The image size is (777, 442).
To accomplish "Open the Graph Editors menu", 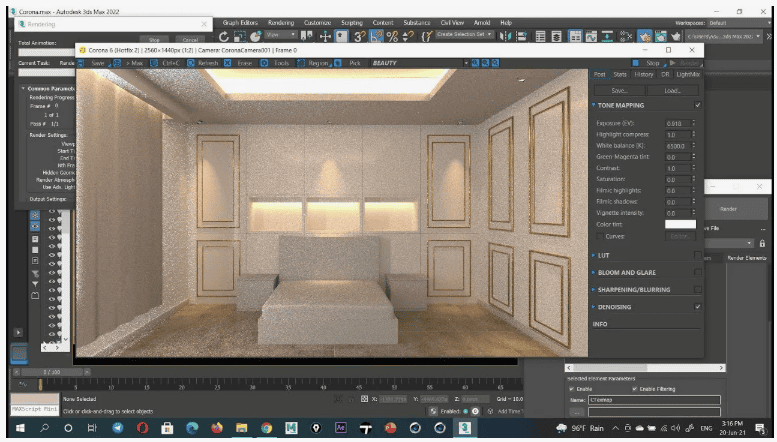I will [240, 23].
